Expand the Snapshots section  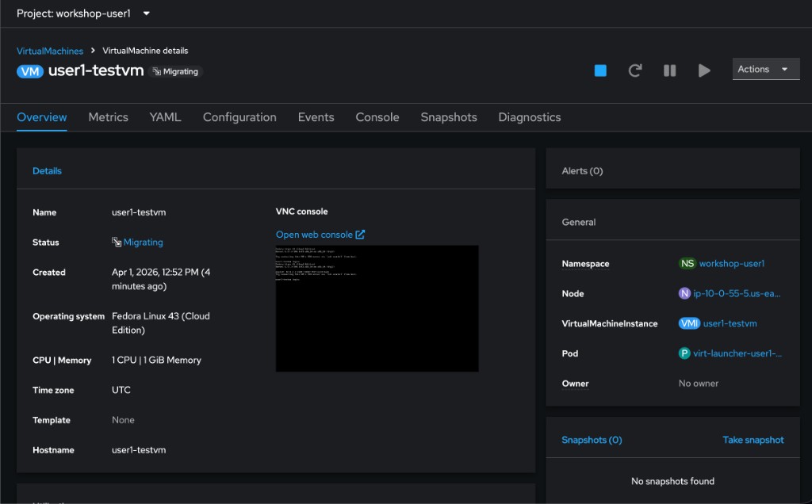coord(592,439)
